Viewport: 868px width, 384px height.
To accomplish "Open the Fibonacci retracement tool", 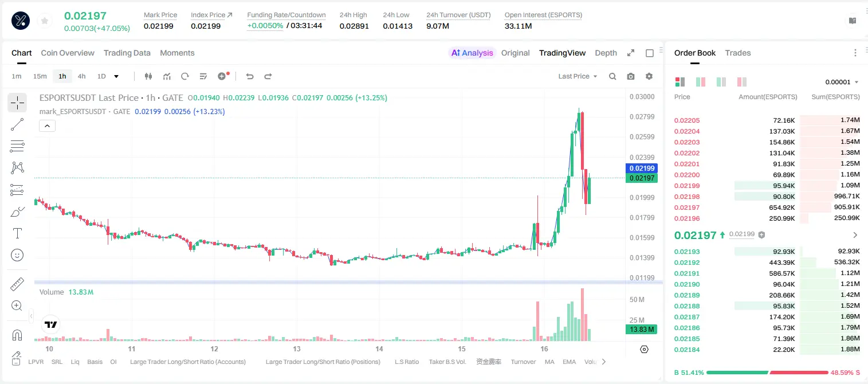I will [x=17, y=146].
